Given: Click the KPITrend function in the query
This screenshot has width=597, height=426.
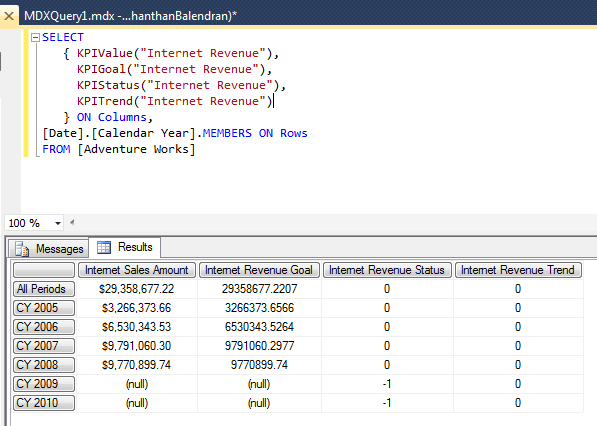Looking at the screenshot, I should [x=105, y=101].
